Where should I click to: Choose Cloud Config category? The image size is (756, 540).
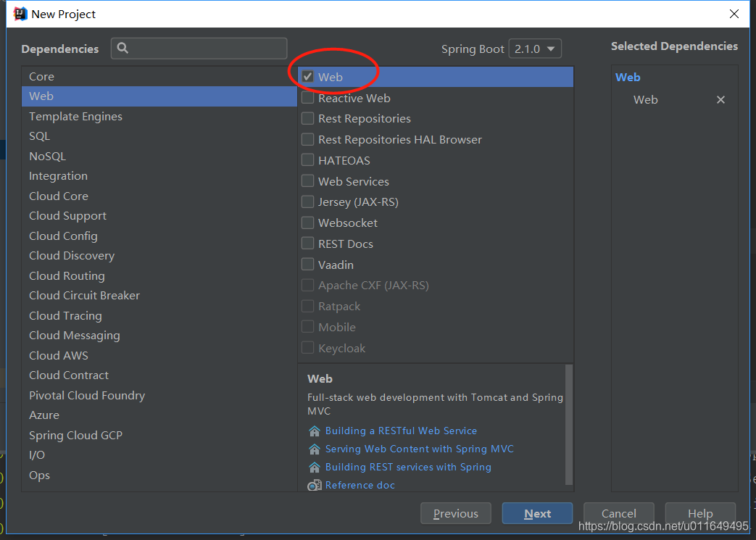(159, 236)
